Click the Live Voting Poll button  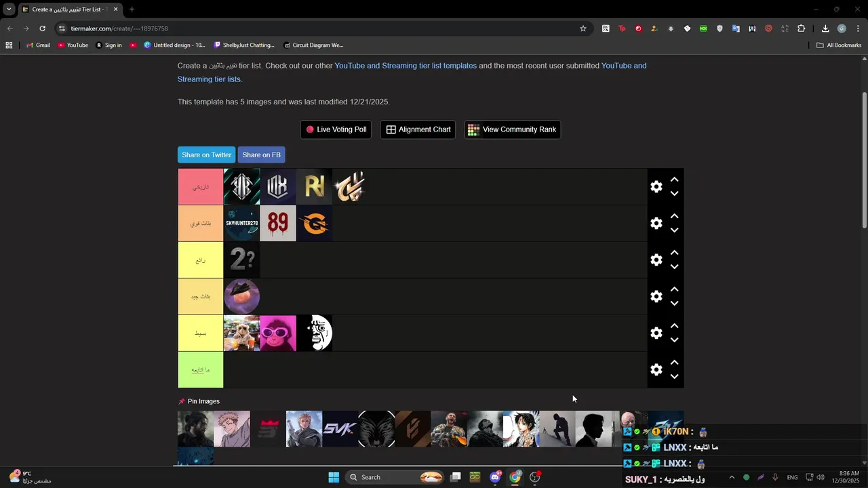click(x=336, y=129)
